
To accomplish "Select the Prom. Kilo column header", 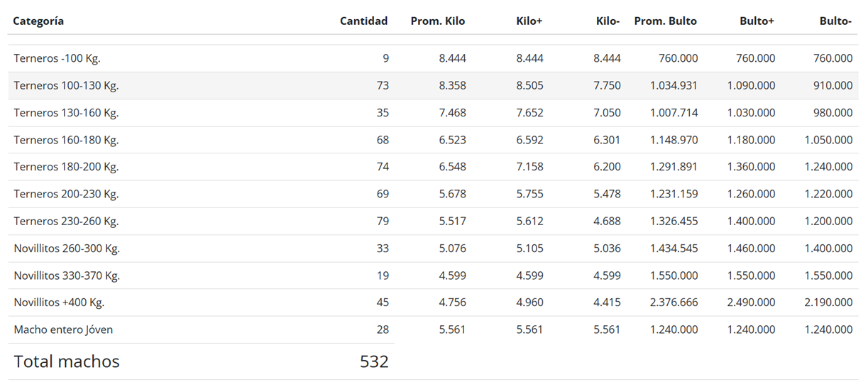I will [438, 21].
